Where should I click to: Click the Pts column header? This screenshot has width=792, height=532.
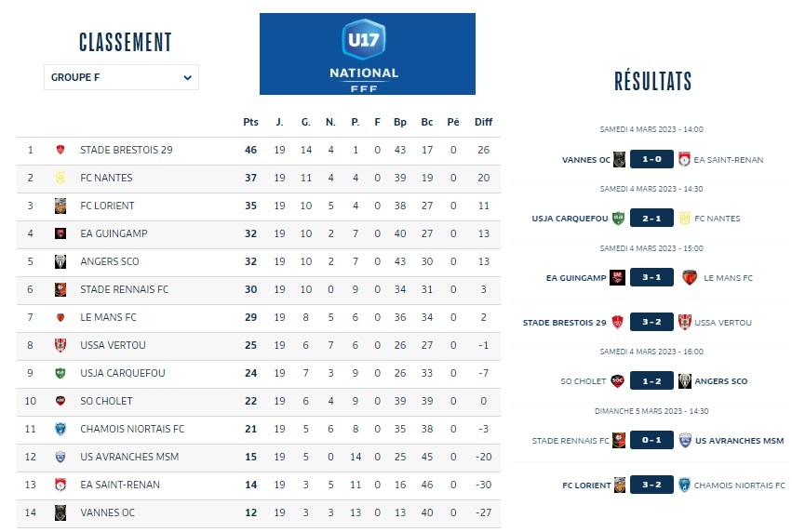click(x=250, y=122)
